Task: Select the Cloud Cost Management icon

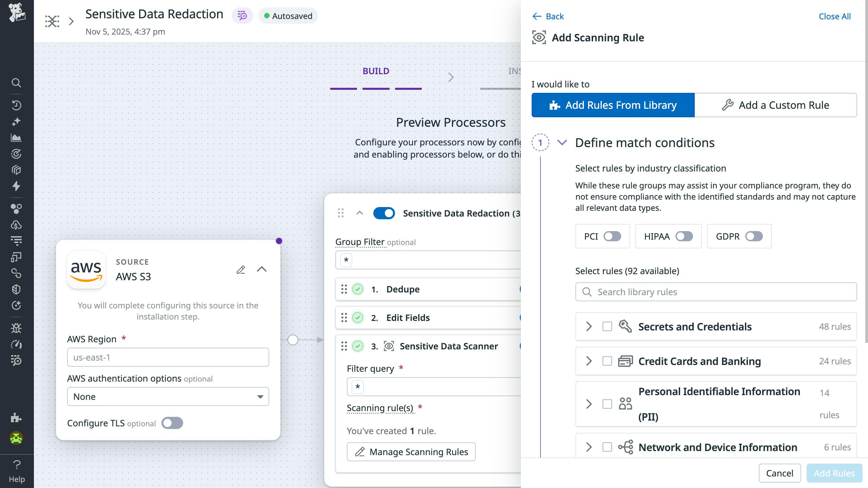Action: (x=17, y=225)
